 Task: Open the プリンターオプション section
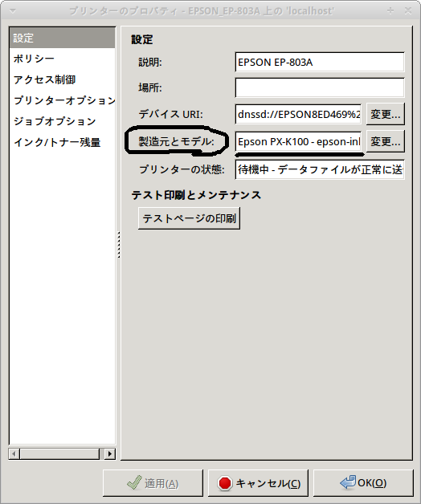coord(62,100)
